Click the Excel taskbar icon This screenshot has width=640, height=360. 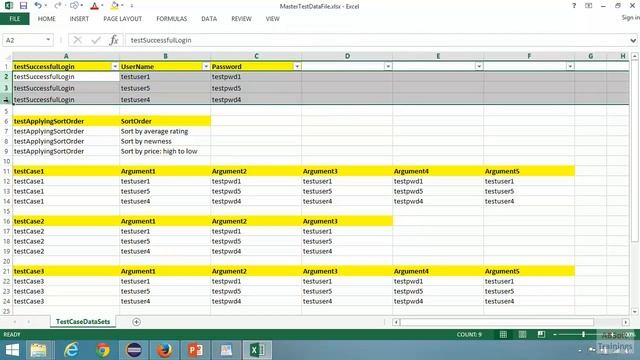(258, 350)
